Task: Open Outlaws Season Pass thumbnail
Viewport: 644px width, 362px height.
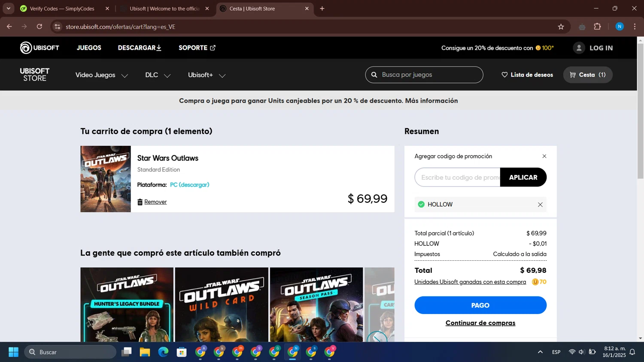Action: pos(316,305)
